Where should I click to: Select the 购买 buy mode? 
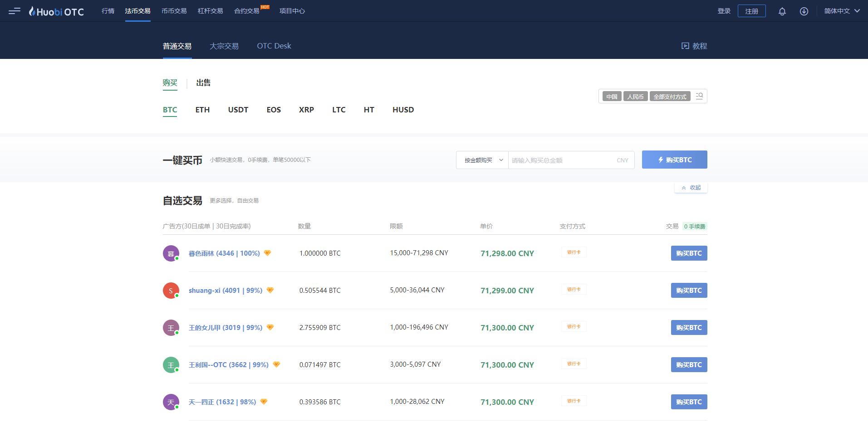coord(170,82)
